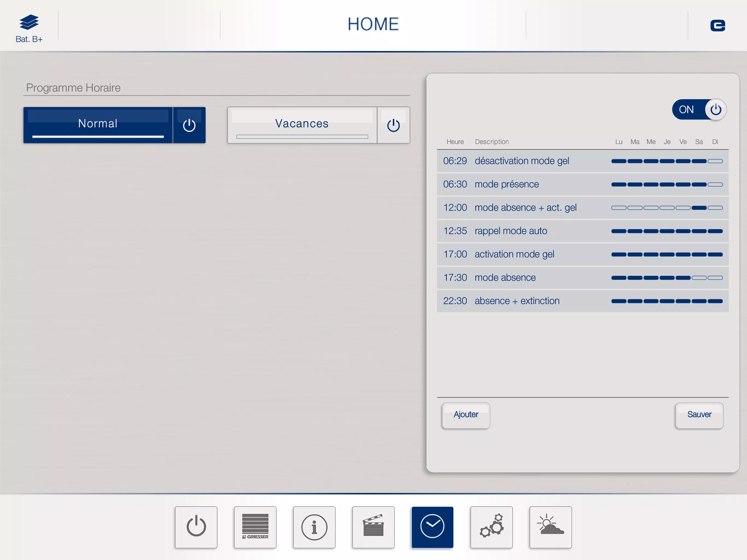Open the 12:35 rappel mode auto entry
Viewport: 747px width, 560px height.
tap(583, 231)
